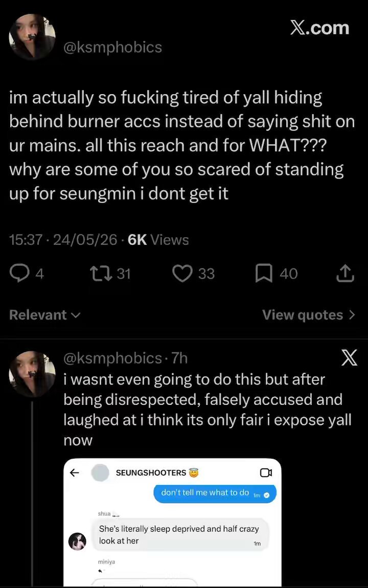Viewport: 368px width, 588px height.
Task: Tap shua's avatar beside grey message
Action: coord(78,541)
